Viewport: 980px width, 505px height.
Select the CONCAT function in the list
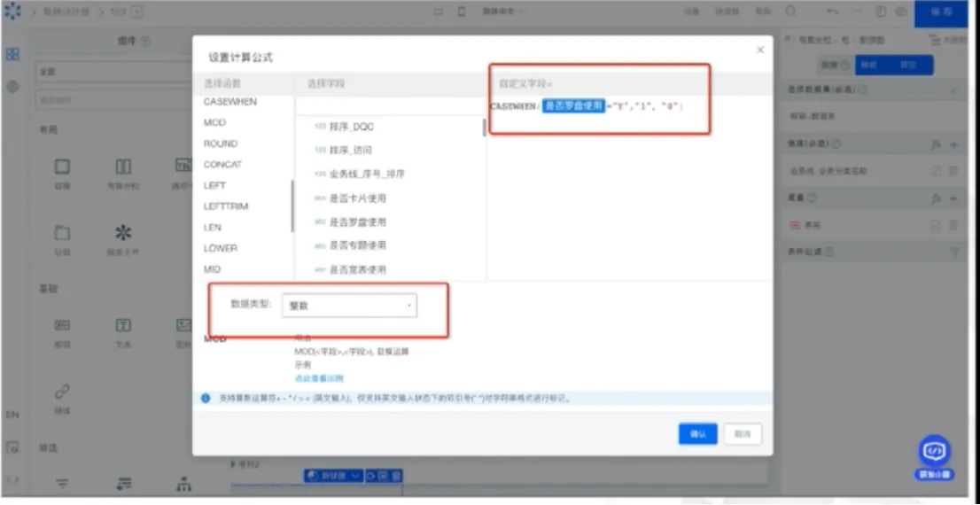222,165
